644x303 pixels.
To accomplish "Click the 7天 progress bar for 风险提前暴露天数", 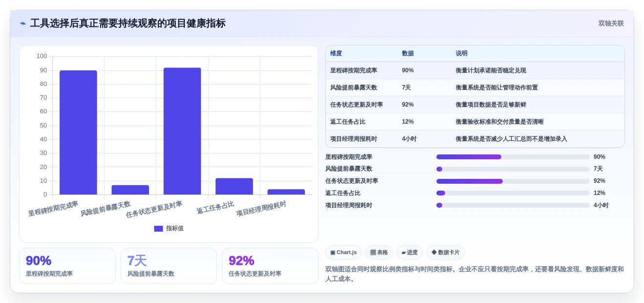I will coord(513,169).
